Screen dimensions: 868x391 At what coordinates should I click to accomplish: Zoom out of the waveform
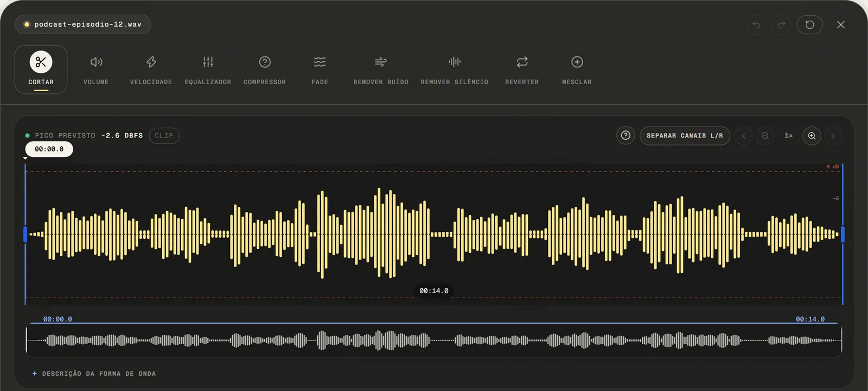tap(765, 136)
